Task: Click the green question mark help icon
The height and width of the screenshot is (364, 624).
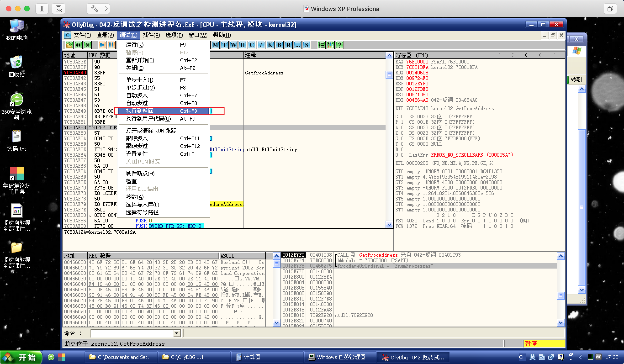Action: point(339,45)
